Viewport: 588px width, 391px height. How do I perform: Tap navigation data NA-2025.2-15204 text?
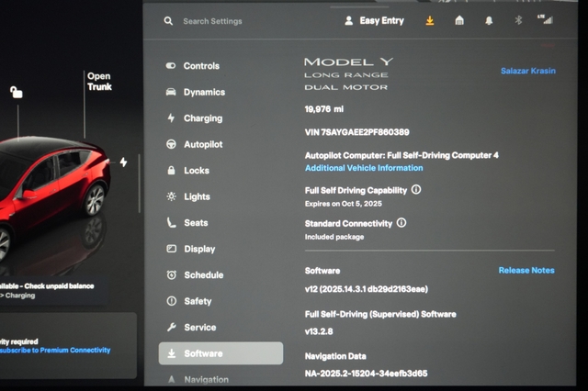pyautogui.click(x=366, y=374)
